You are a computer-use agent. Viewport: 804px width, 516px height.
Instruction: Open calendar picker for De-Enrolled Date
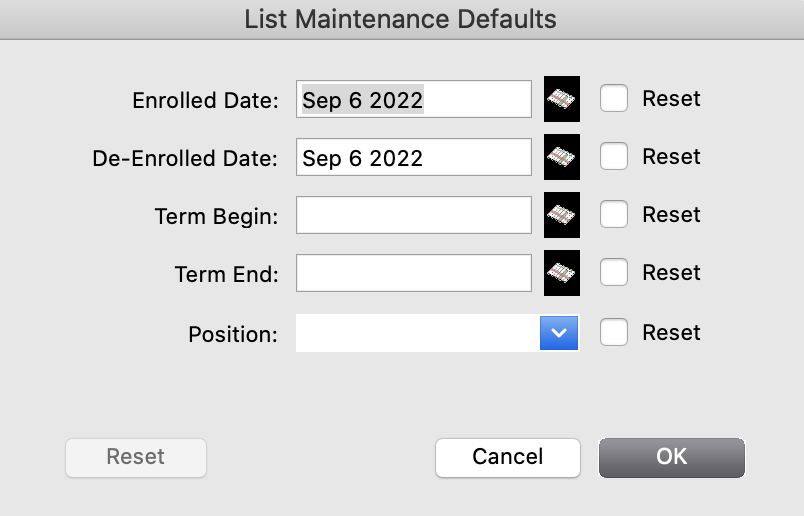click(x=562, y=157)
